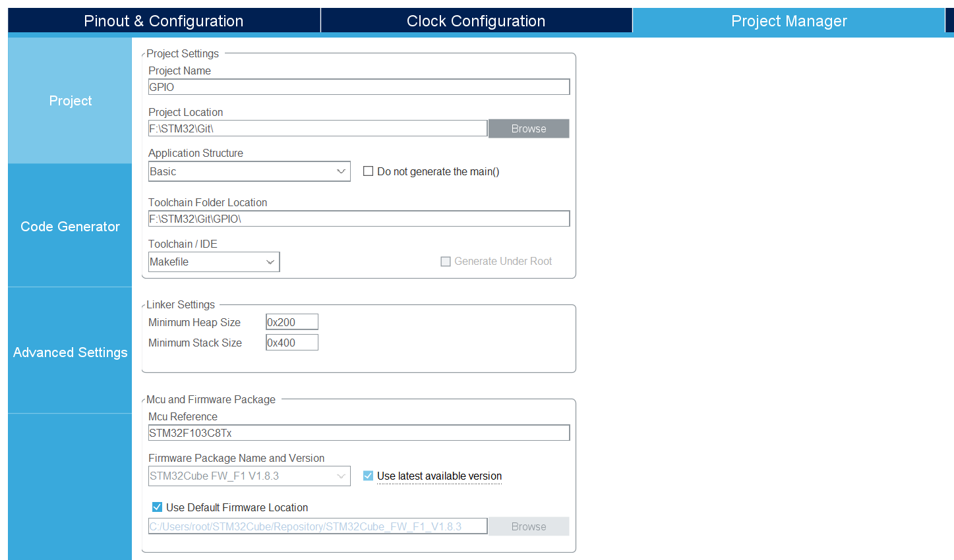
Task: Open the Project side section
Action: [x=70, y=101]
